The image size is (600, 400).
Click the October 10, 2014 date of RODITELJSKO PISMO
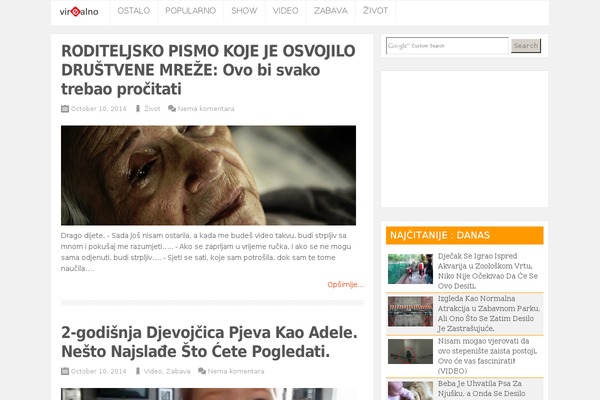pos(98,109)
